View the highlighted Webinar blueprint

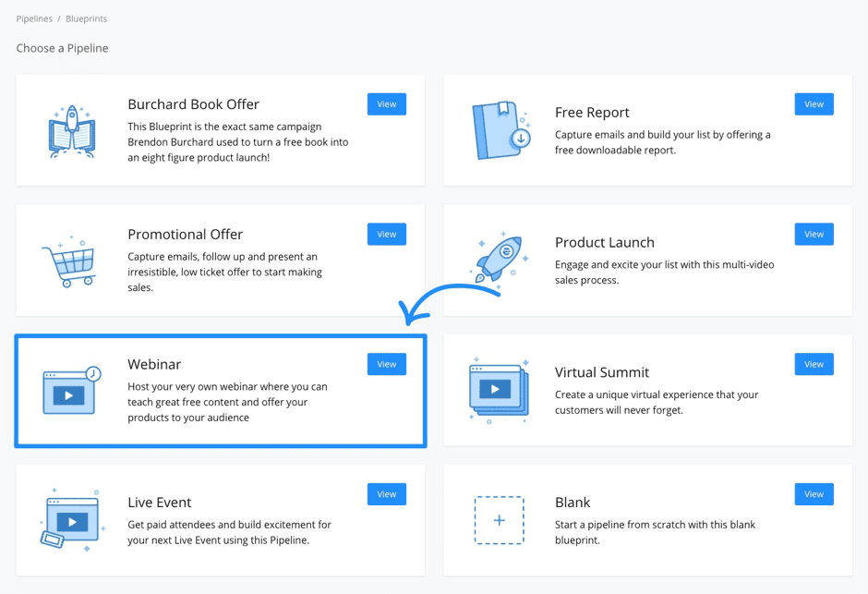(386, 364)
